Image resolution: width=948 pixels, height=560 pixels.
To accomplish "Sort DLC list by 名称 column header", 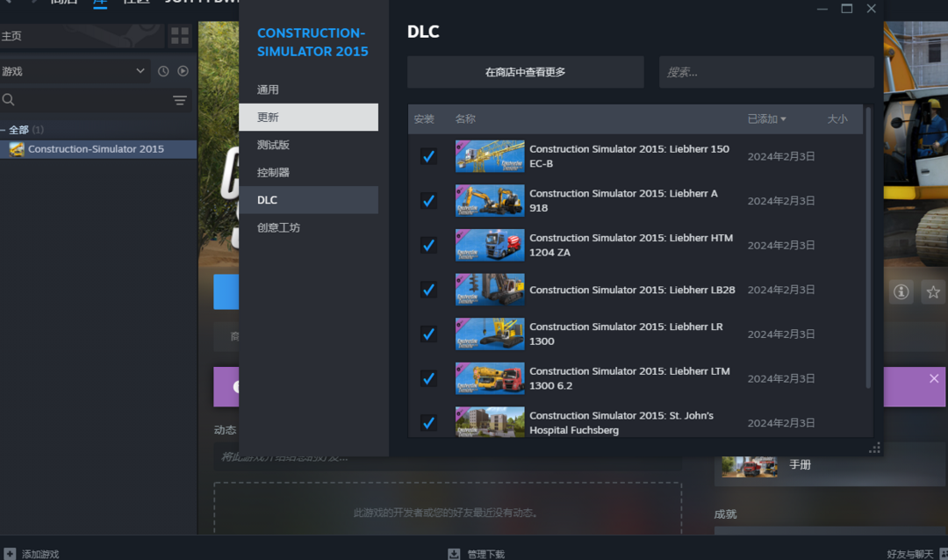I will pos(465,119).
